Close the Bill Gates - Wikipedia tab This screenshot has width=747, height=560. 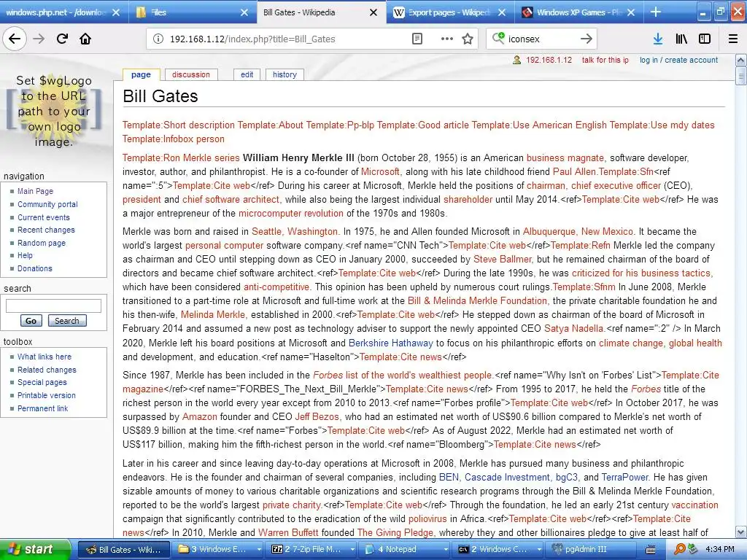coord(373,12)
